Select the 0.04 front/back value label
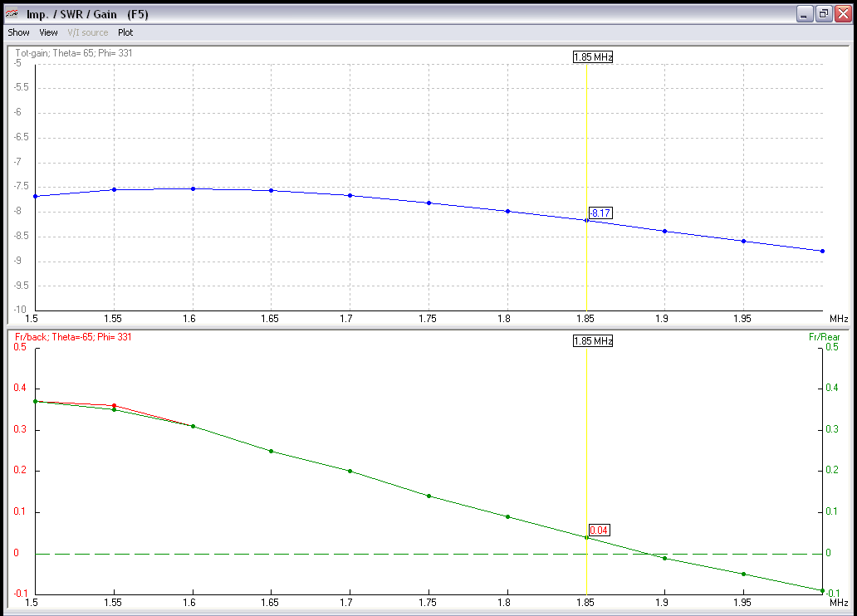857x616 pixels. (x=599, y=530)
